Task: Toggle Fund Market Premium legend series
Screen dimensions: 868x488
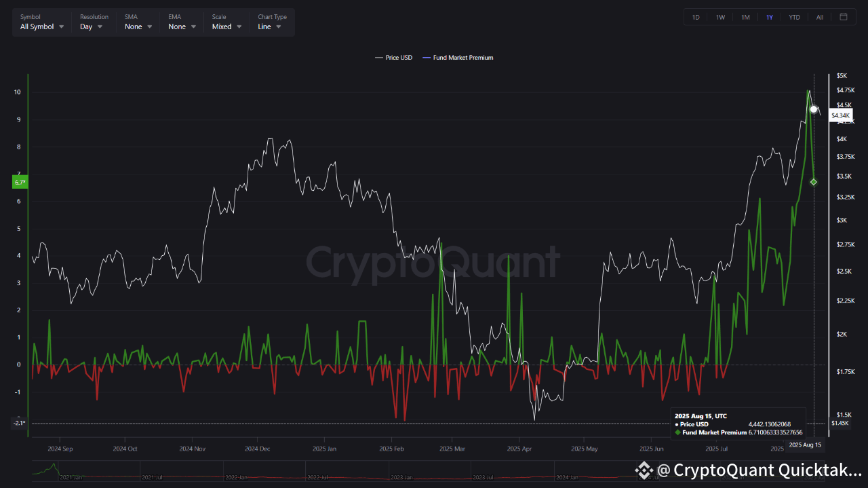Action: click(458, 58)
